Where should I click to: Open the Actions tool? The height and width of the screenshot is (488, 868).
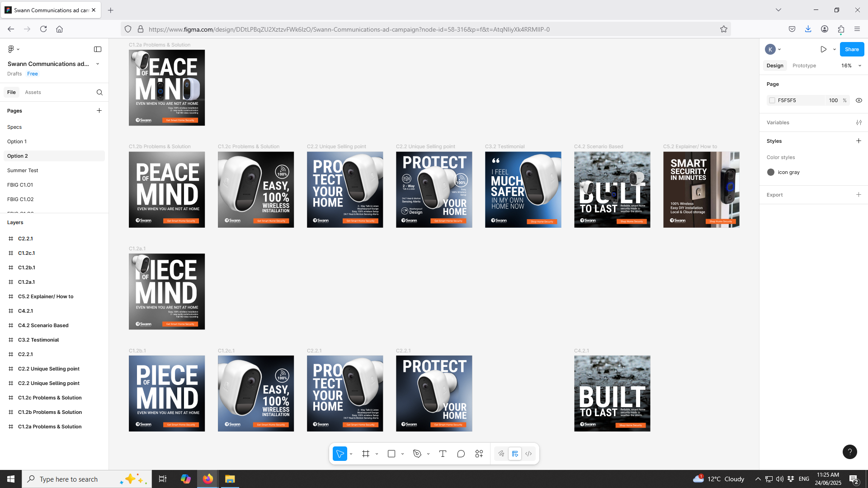[479, 454]
